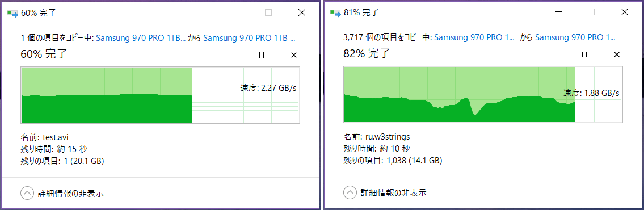The image size is (644, 210).
Task: Open source Samsung 970 PRO link in right dialog
Action: pos(474,38)
